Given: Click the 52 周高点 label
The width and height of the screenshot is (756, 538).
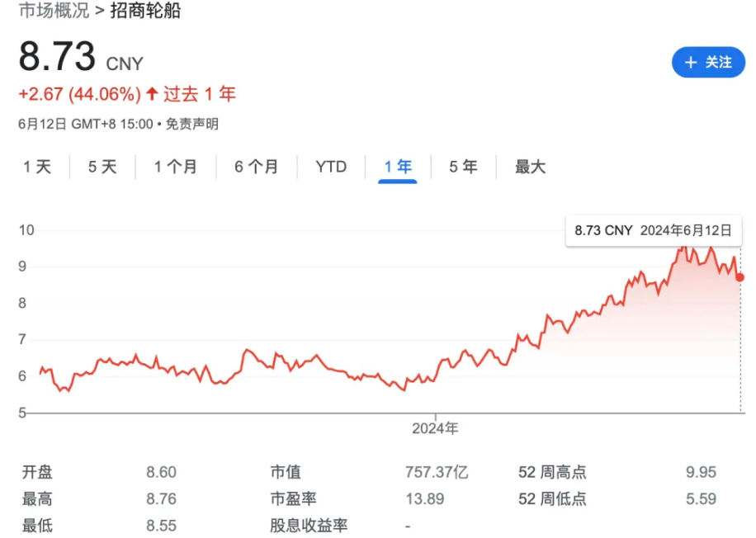Looking at the screenshot, I should point(552,472).
